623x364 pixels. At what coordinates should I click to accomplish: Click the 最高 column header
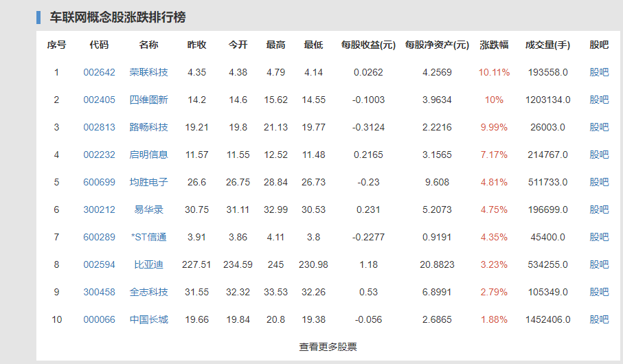(x=275, y=45)
